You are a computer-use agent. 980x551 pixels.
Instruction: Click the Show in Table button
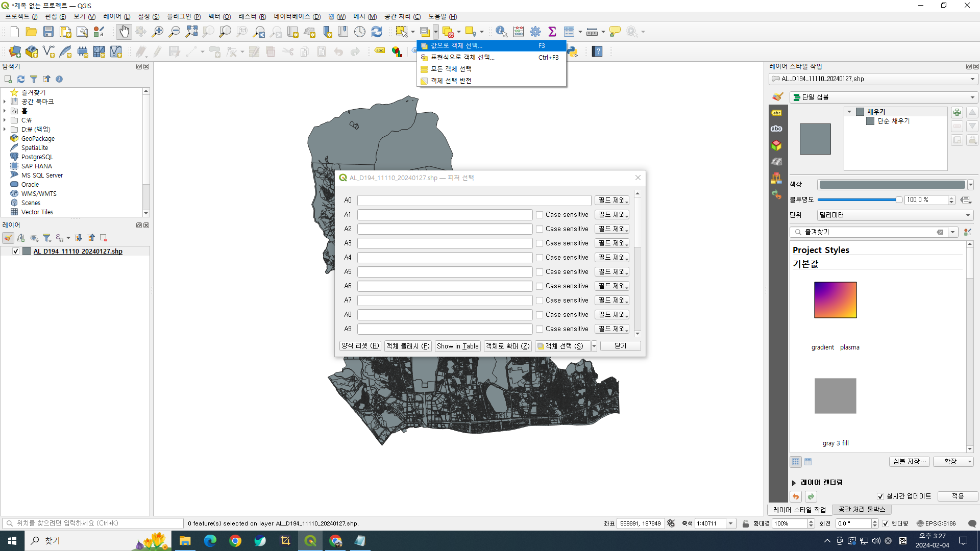pyautogui.click(x=457, y=346)
